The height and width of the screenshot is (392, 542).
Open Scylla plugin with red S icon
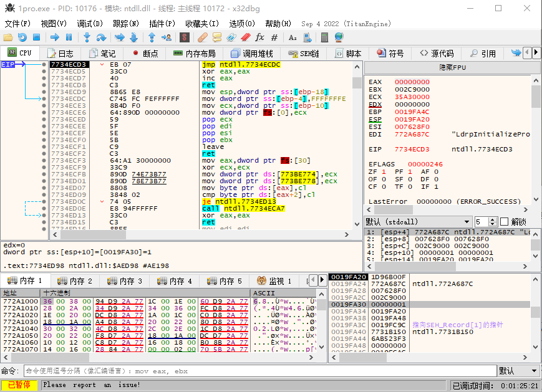(x=184, y=37)
